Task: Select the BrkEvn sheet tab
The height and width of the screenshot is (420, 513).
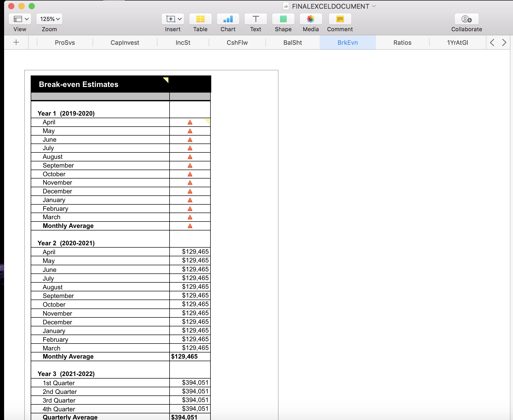Action: (348, 42)
